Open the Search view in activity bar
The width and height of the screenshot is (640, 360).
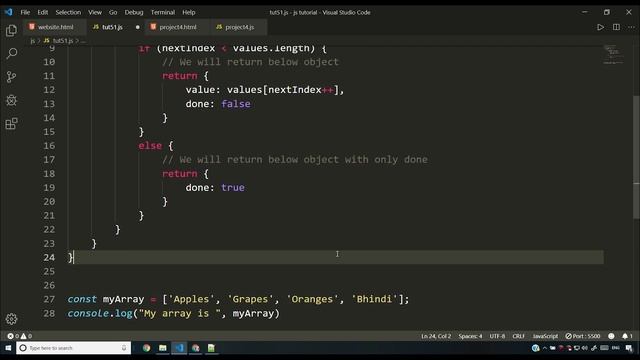pos(11,53)
